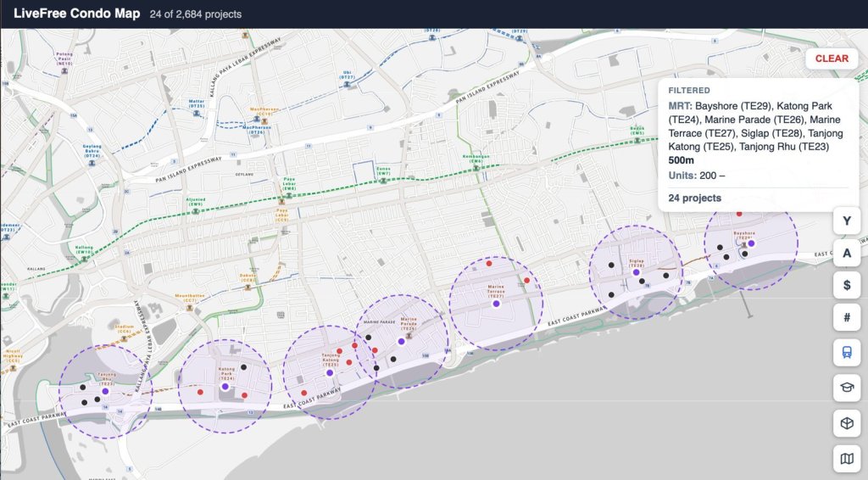Click the Bedok (EW5) station icon
The width and height of the screenshot is (868, 480).
(x=637, y=140)
